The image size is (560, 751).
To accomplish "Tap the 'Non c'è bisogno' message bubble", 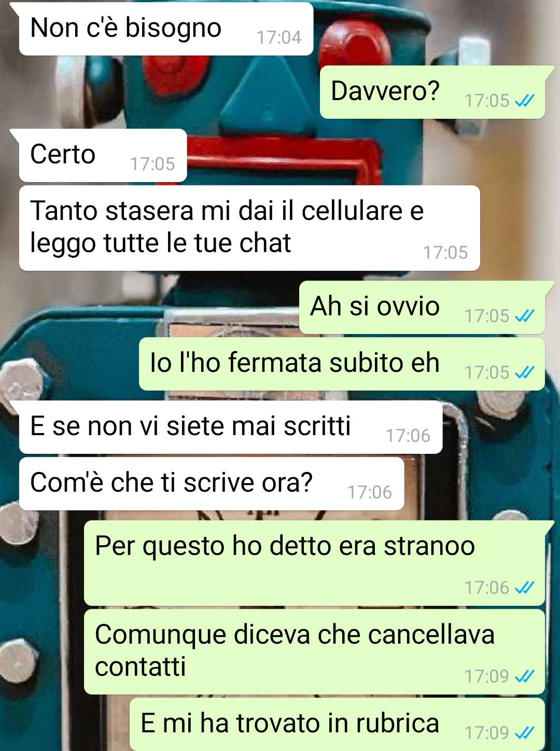I will pos(166,29).
